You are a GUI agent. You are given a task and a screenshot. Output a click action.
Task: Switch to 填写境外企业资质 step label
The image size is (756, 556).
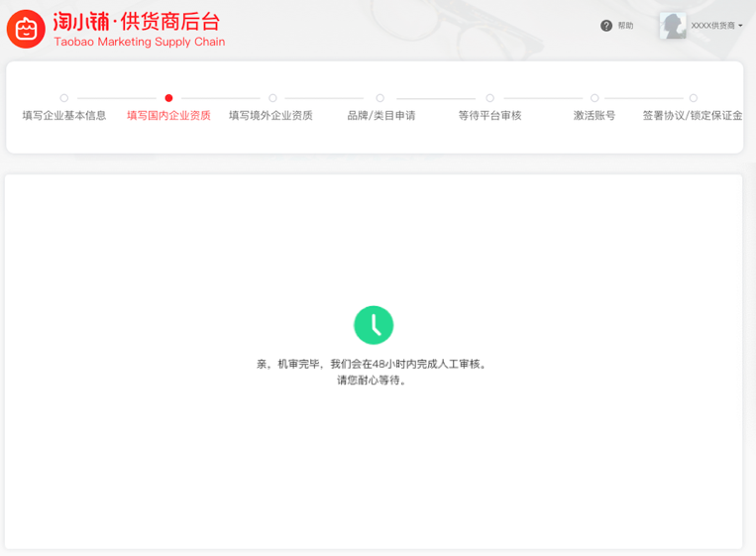coord(270,116)
